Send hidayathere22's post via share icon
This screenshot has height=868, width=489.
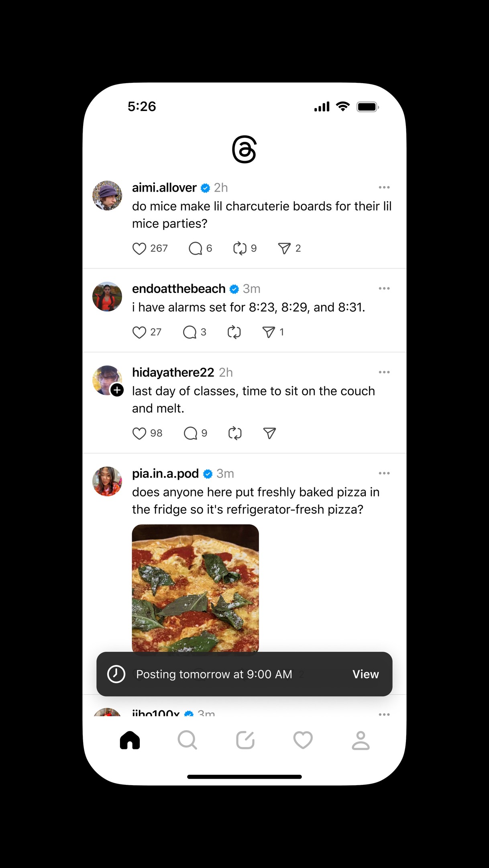(x=269, y=434)
